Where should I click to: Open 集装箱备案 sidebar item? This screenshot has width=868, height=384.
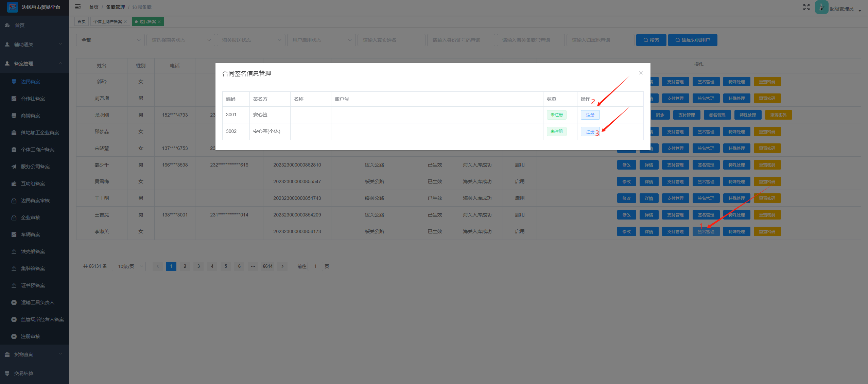pyautogui.click(x=35, y=268)
